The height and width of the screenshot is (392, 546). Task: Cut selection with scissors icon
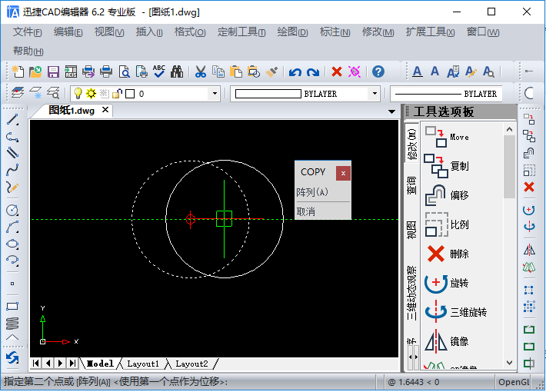pyautogui.click(x=200, y=71)
